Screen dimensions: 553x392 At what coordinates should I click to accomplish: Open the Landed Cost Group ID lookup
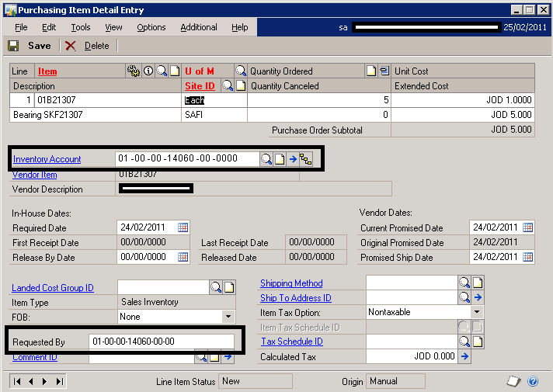click(215, 287)
